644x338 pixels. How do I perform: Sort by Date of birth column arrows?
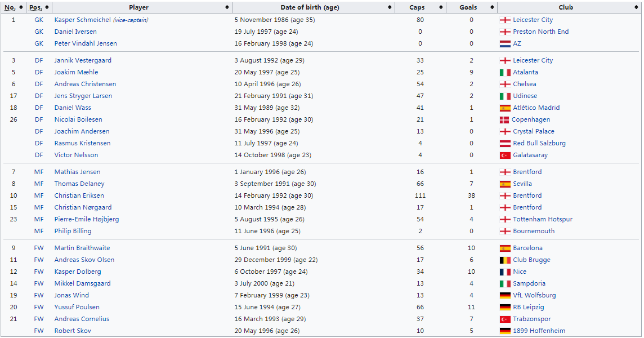390,7
